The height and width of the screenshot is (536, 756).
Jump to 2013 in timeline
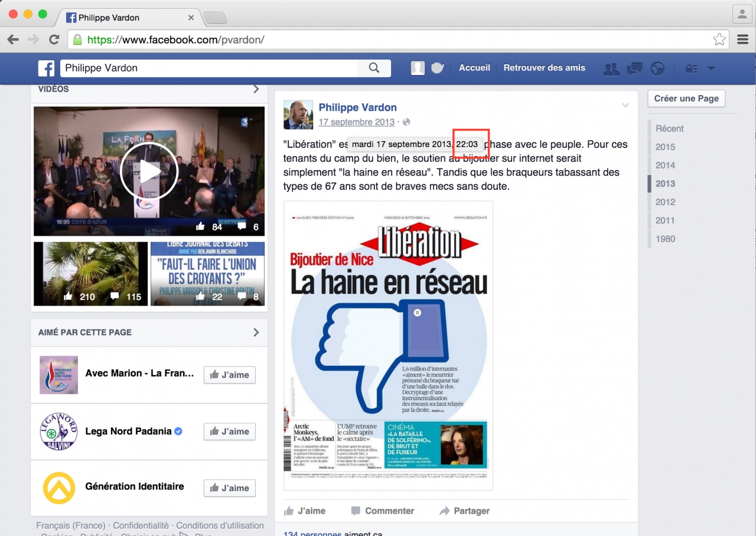665,183
